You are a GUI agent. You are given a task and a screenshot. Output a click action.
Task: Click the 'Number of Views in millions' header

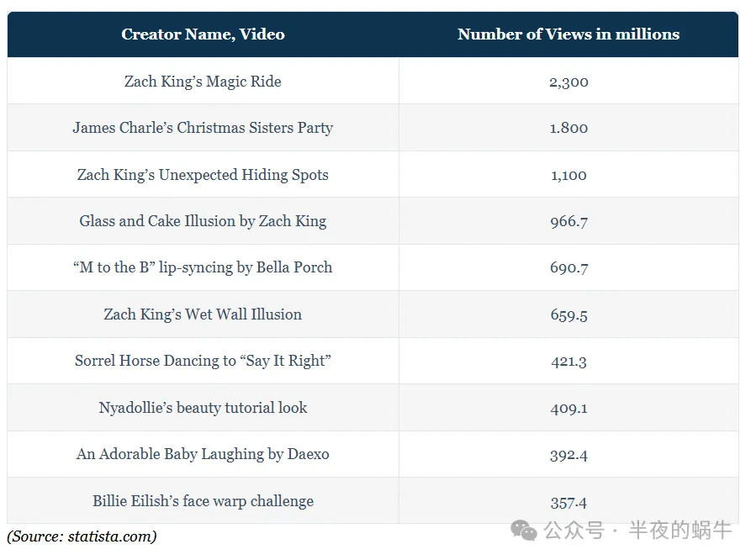click(x=568, y=34)
